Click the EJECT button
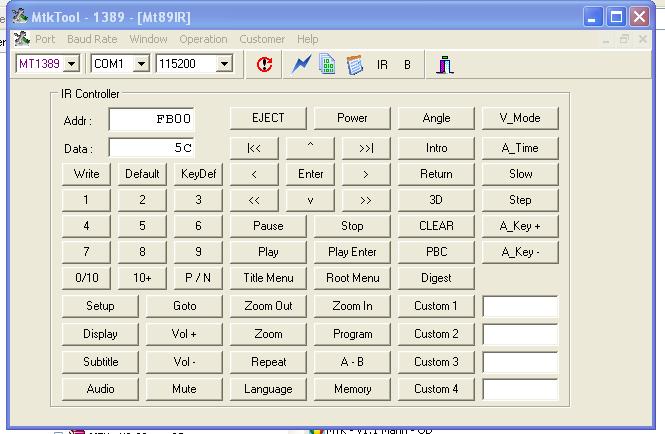The height and width of the screenshot is (434, 665). pyautogui.click(x=268, y=118)
